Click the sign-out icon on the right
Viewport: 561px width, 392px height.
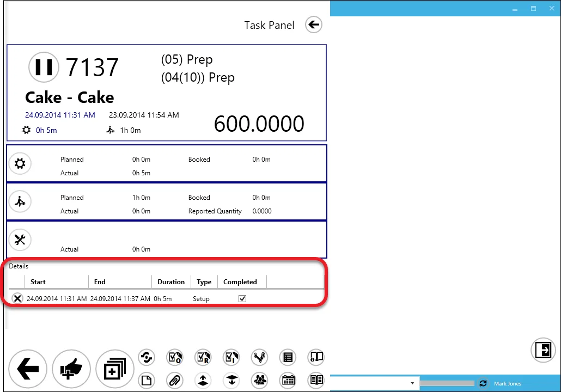tap(543, 351)
